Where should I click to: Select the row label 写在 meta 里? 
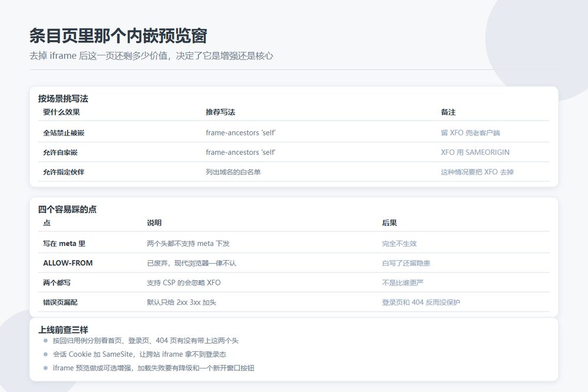tap(64, 243)
